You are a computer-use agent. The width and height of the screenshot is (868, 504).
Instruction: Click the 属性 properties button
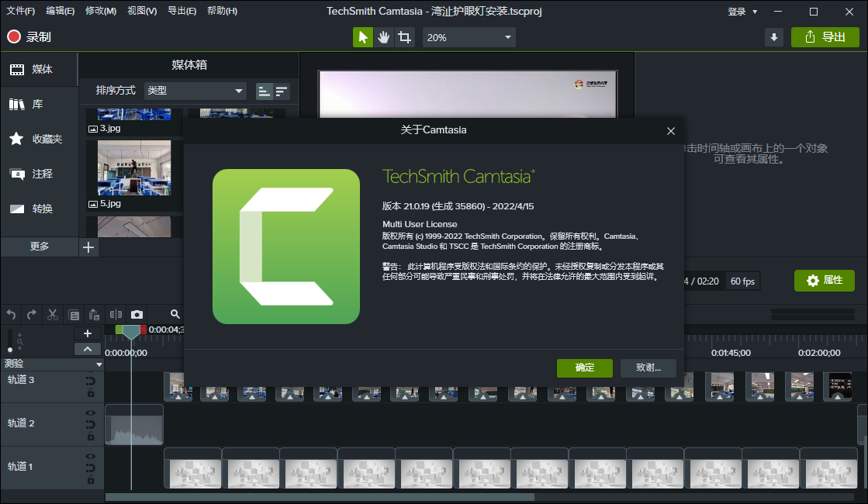click(x=825, y=281)
